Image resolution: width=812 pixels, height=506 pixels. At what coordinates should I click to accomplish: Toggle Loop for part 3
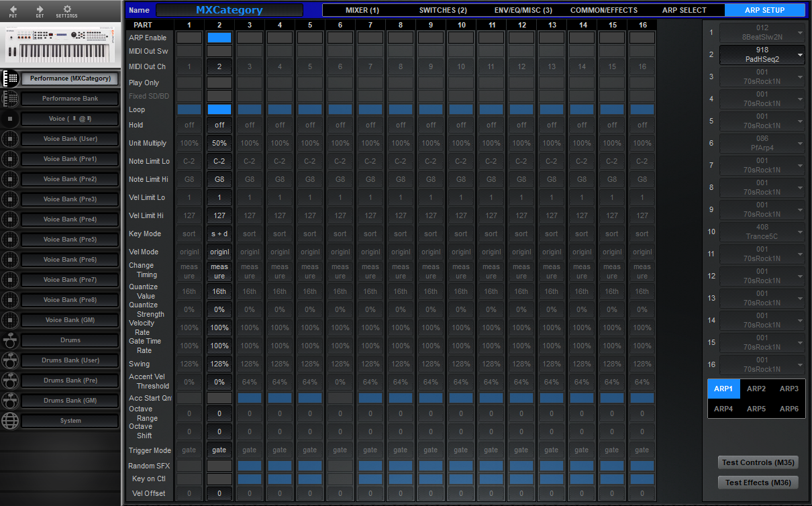coord(249,109)
